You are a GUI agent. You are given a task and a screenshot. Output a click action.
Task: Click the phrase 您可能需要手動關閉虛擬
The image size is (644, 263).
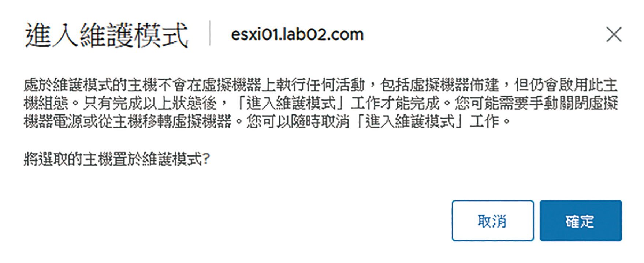click(x=536, y=104)
